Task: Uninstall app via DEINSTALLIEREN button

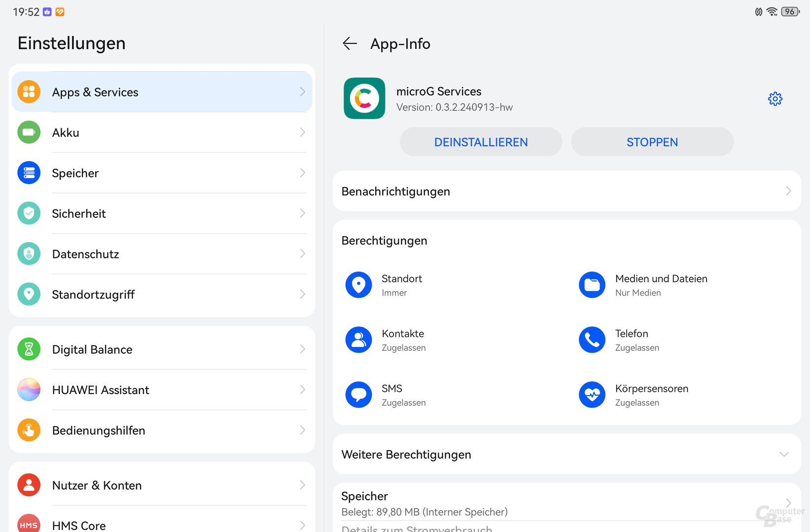Action: 481,142
